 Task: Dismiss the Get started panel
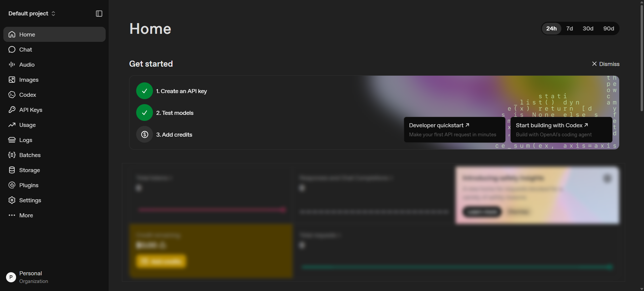[x=606, y=64]
